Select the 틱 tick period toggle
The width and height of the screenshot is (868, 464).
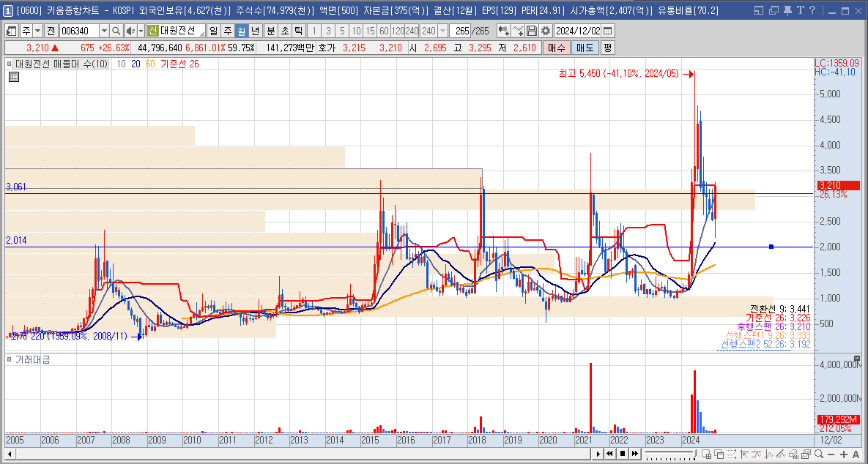pos(298,31)
